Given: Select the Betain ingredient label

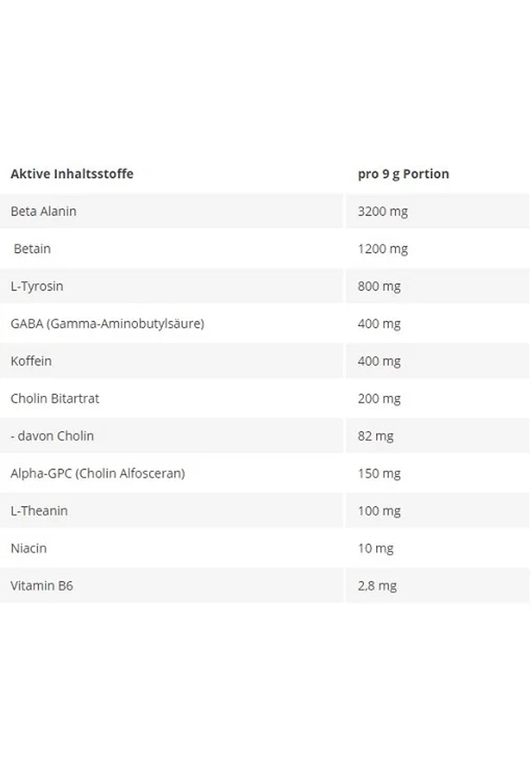Looking at the screenshot, I should tap(32, 248).
